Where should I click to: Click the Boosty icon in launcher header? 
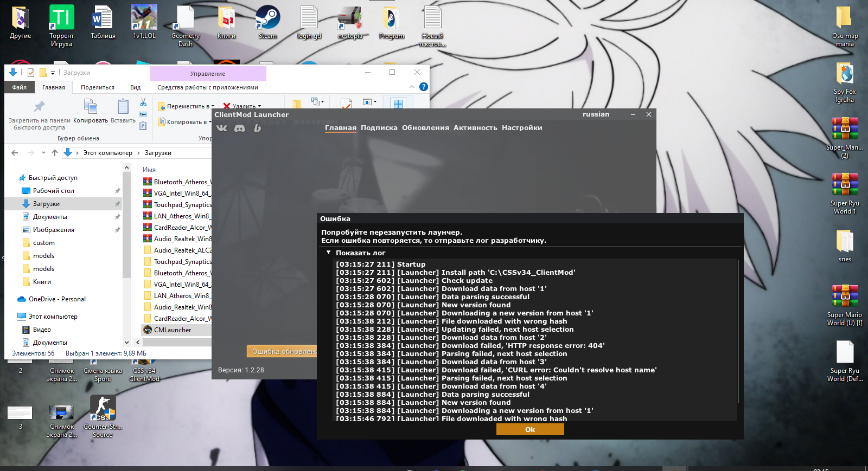click(257, 128)
